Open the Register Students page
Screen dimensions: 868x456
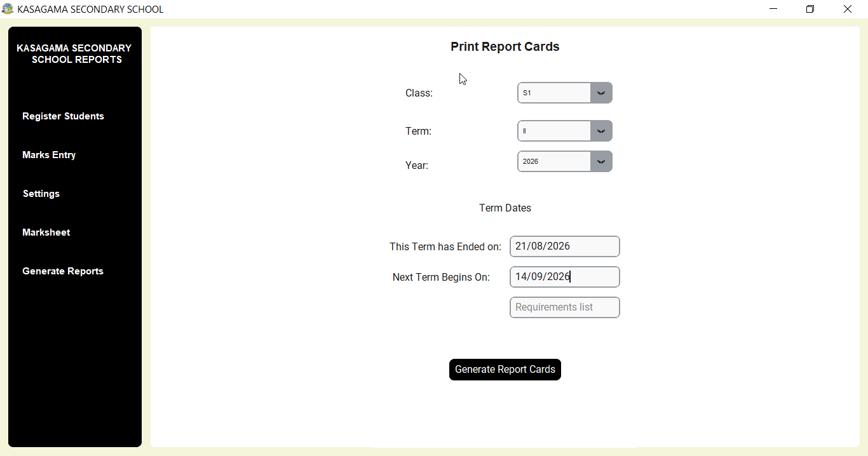click(x=63, y=116)
